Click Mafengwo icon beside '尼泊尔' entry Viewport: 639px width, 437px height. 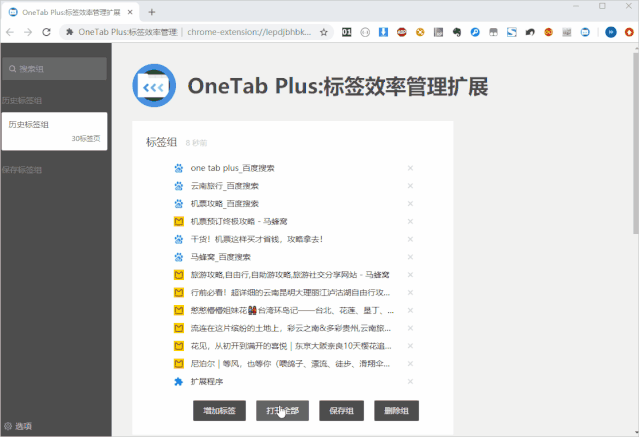(x=178, y=364)
